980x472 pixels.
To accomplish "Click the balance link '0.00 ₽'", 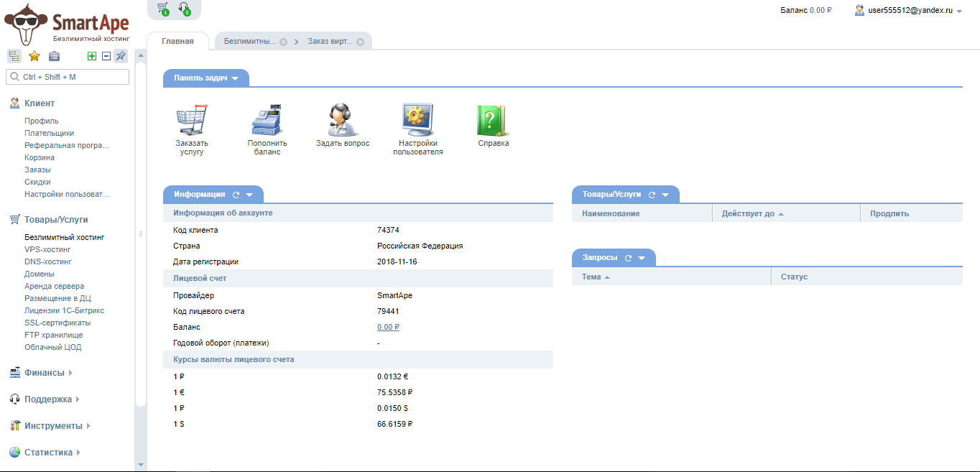I will coord(388,327).
